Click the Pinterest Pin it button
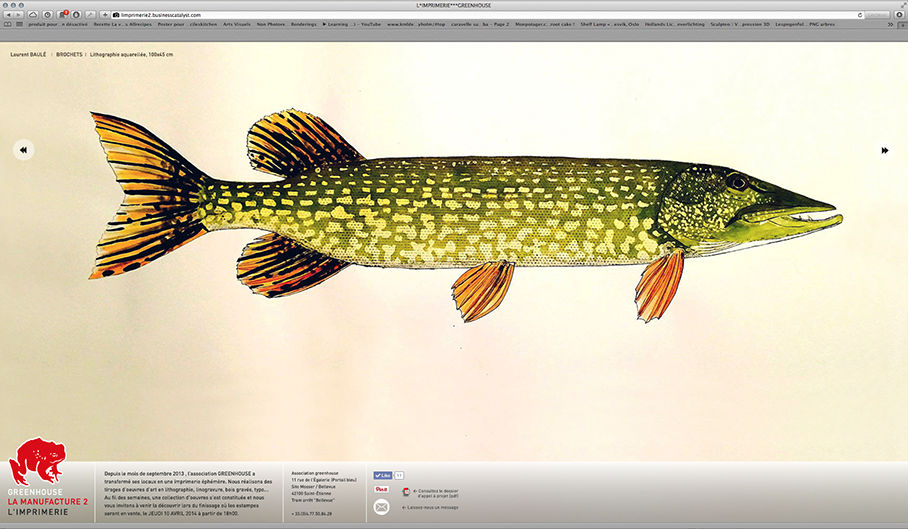The height and width of the screenshot is (529, 908). pos(382,489)
